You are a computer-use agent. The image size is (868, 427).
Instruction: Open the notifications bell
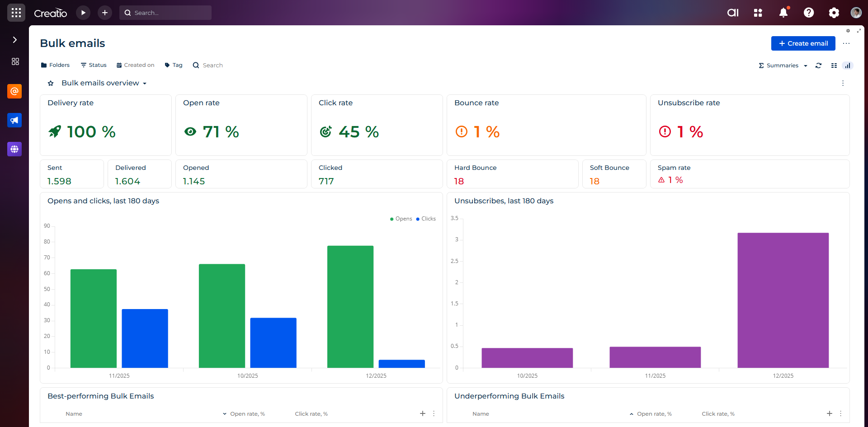click(x=783, y=13)
